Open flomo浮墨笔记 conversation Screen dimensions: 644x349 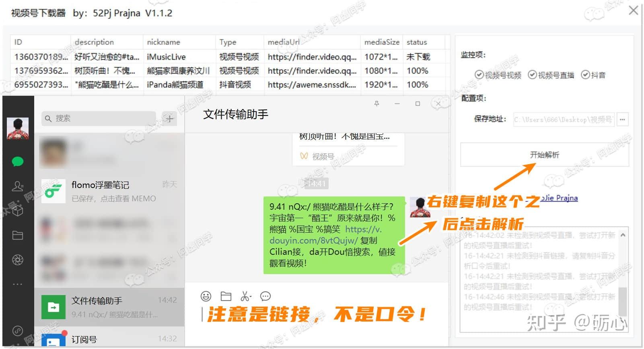[x=109, y=191]
